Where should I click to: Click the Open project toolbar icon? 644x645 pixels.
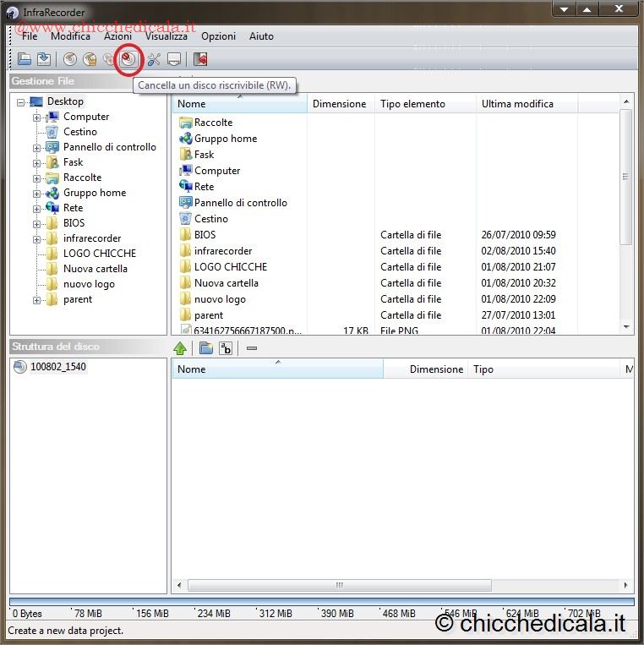tap(25, 59)
